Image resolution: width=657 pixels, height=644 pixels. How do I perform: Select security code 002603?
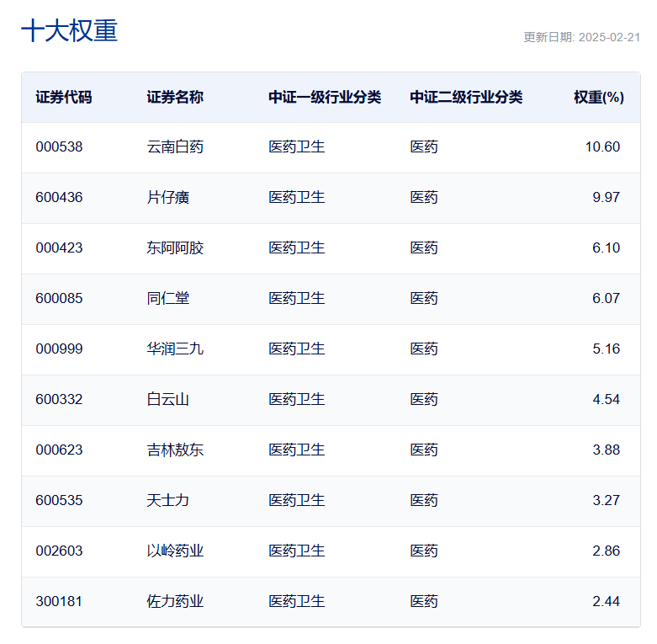tap(59, 551)
